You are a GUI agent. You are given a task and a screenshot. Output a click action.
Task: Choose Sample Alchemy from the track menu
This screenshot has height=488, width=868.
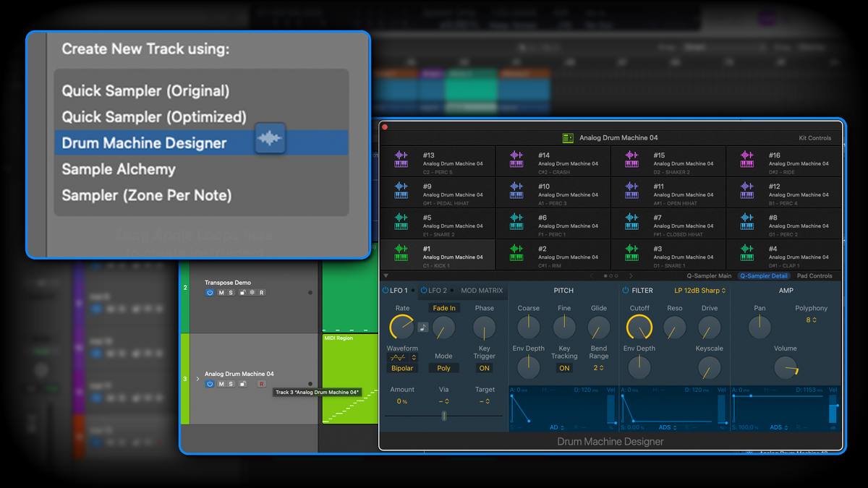click(118, 169)
